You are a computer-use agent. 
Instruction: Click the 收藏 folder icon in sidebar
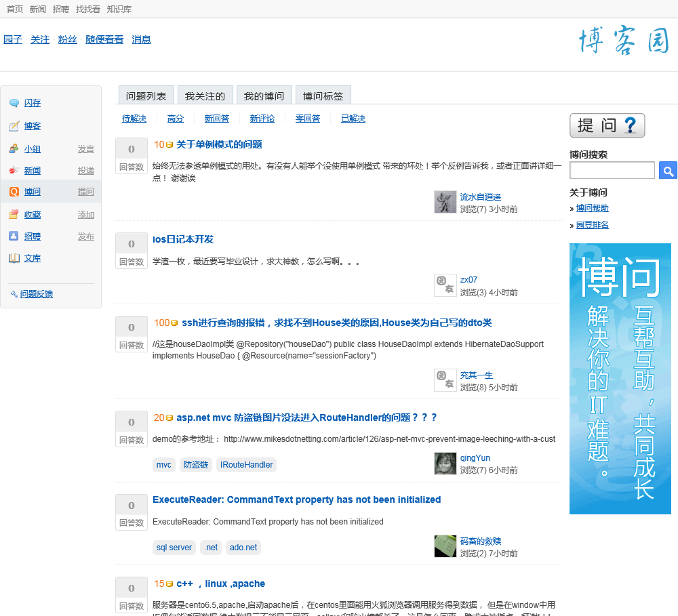click(14, 215)
